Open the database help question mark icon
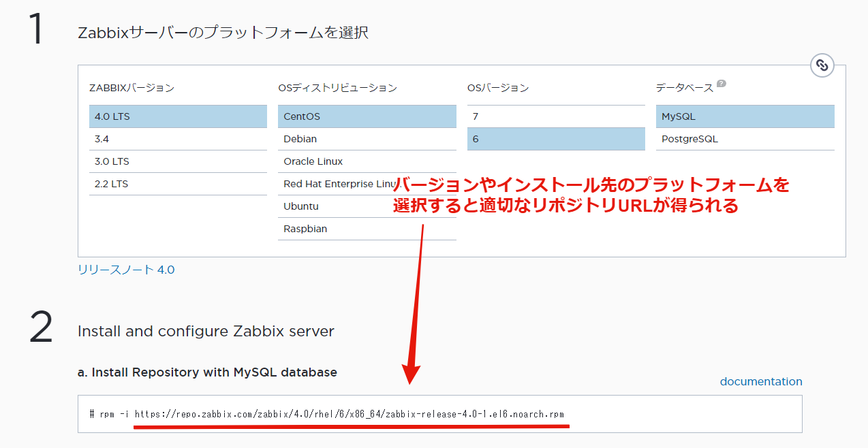Screen dimensions: 868x448 [x=722, y=84]
